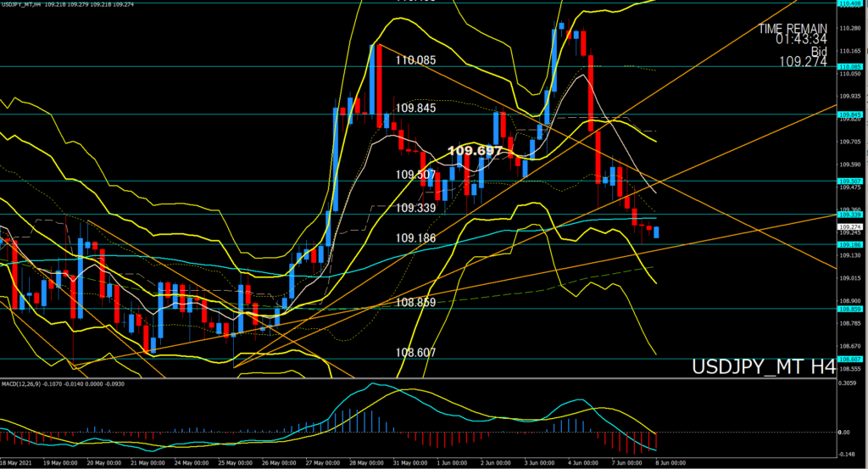Click the -0.148 MACD scale value
The image size is (868, 469).
click(x=847, y=455)
